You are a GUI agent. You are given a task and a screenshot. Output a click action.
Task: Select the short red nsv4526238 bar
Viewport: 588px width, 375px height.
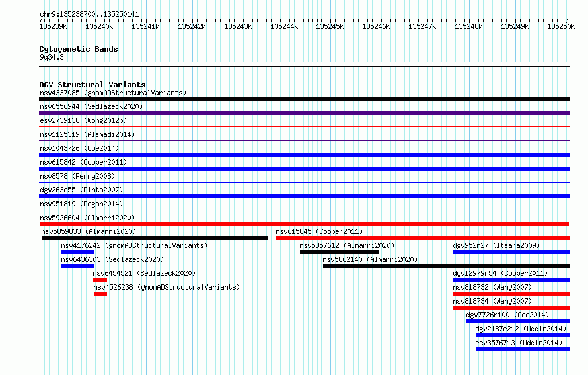coord(100,294)
